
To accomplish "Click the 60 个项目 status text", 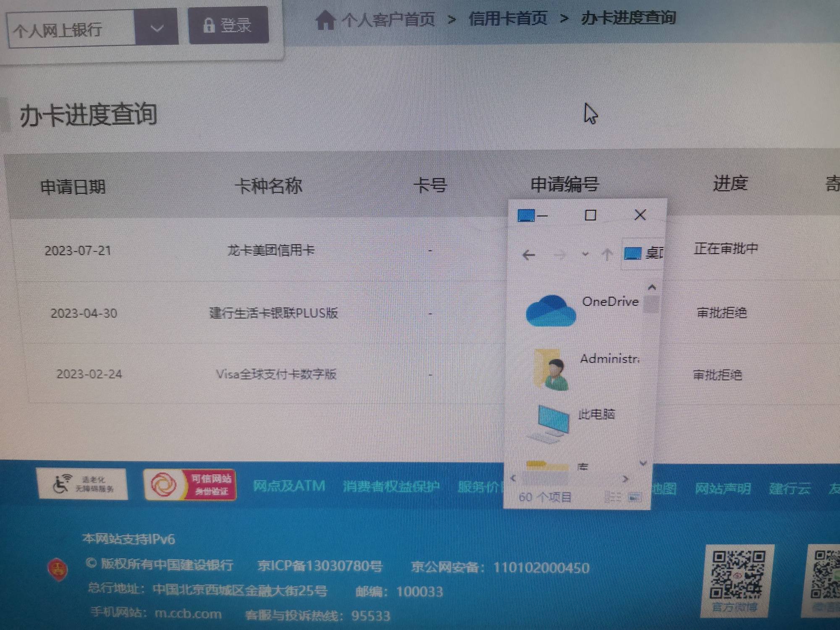I will [545, 497].
